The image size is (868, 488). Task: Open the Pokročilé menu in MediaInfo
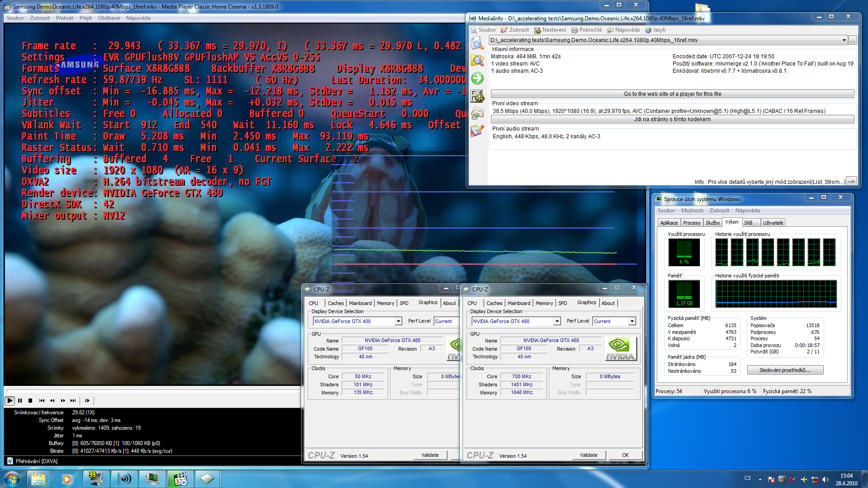(x=586, y=30)
